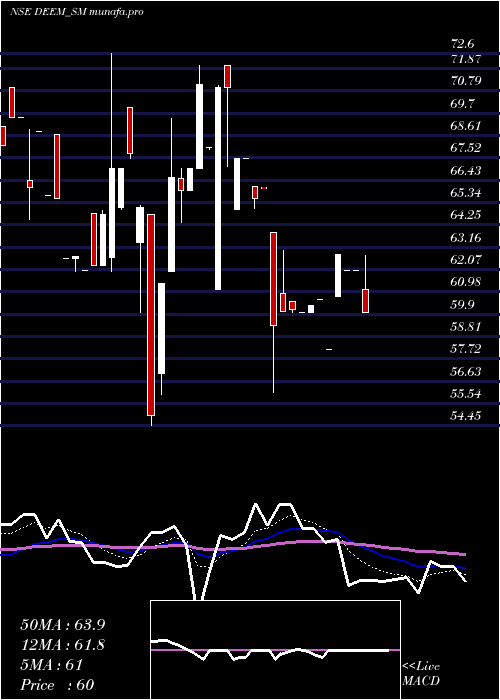This screenshot has height=700, width=500.
Task: Click the 12MA : 61.8 readout
Action: pyautogui.click(x=62, y=645)
